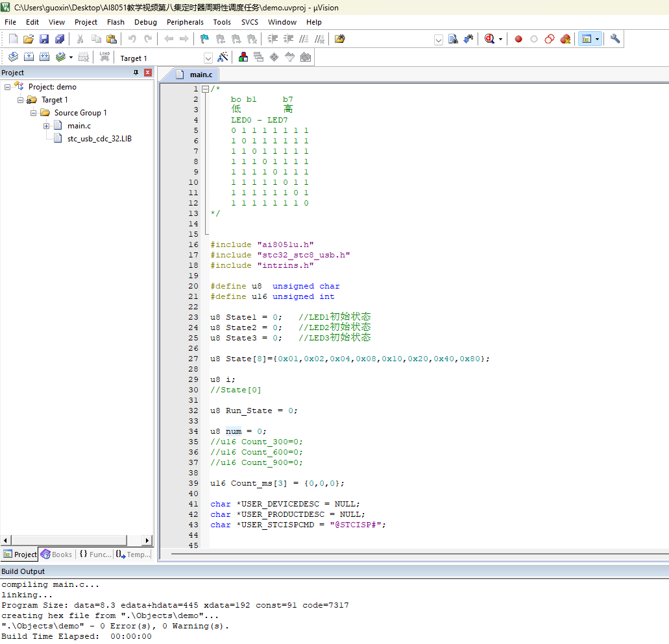Insert a breakpoint with the red dot icon

518,40
